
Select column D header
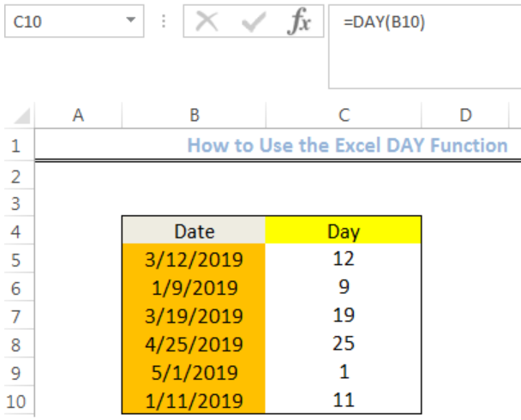(465, 116)
